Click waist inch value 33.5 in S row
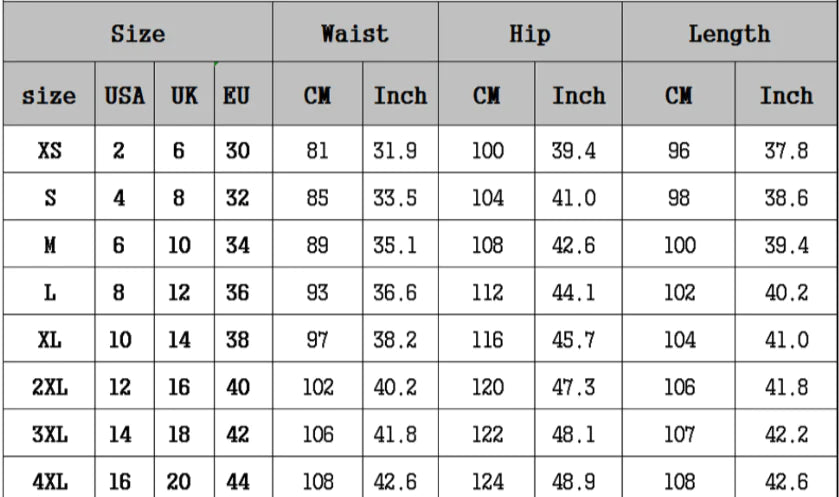Screen dimensions: 839x497 coord(395,198)
